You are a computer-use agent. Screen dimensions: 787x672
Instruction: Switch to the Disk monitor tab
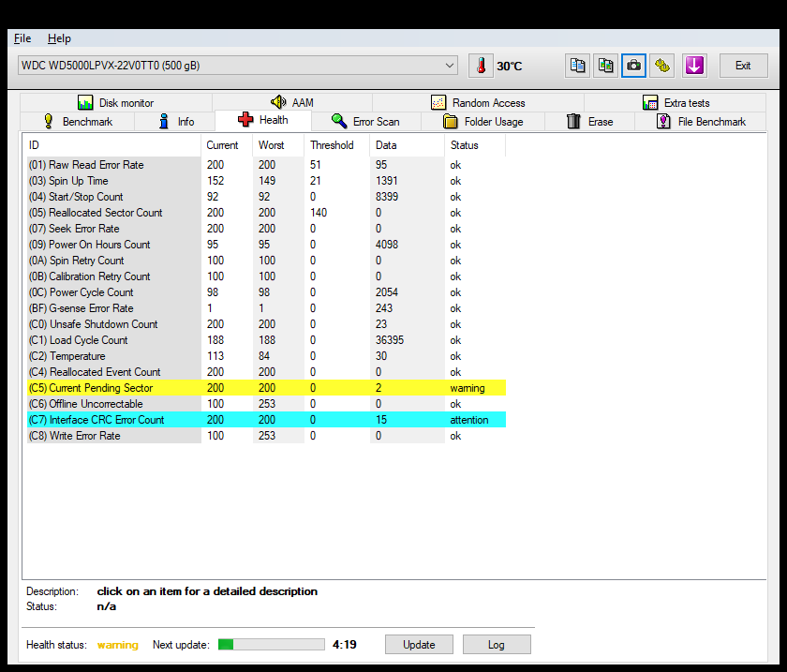pos(115,102)
